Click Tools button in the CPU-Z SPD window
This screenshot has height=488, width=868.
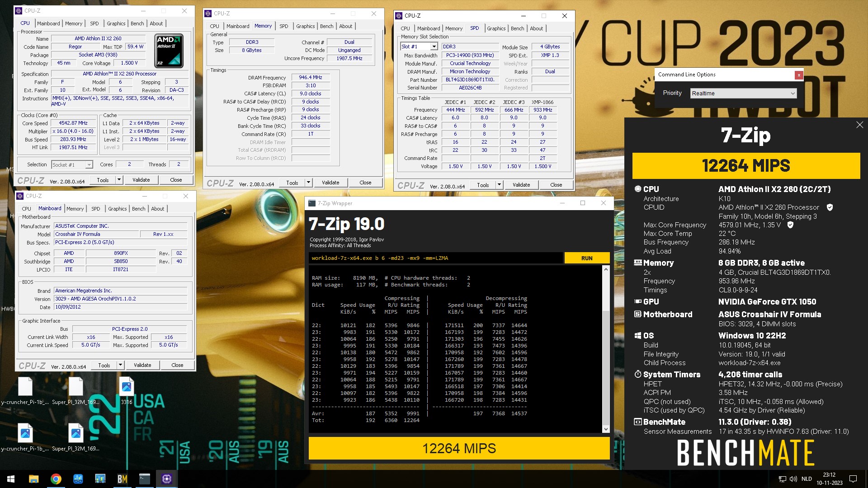point(483,185)
